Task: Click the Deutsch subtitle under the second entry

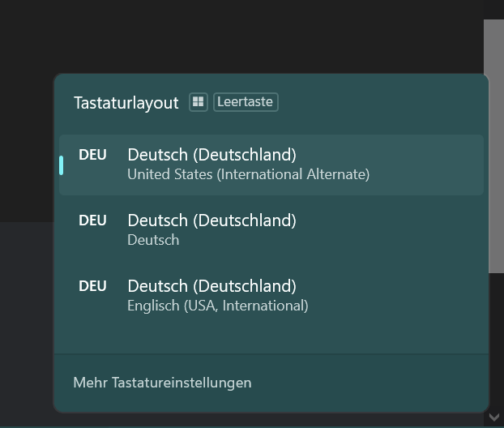Action: (153, 240)
